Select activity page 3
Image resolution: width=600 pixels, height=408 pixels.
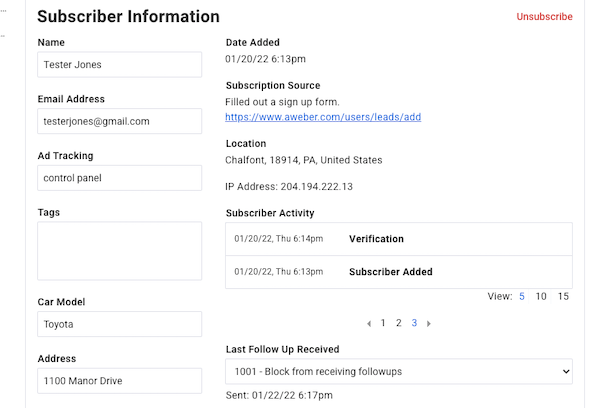[414, 323]
